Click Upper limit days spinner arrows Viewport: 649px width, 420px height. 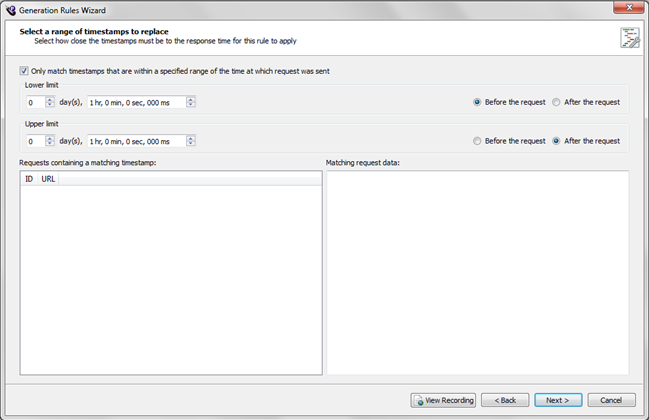pyautogui.click(x=50, y=141)
